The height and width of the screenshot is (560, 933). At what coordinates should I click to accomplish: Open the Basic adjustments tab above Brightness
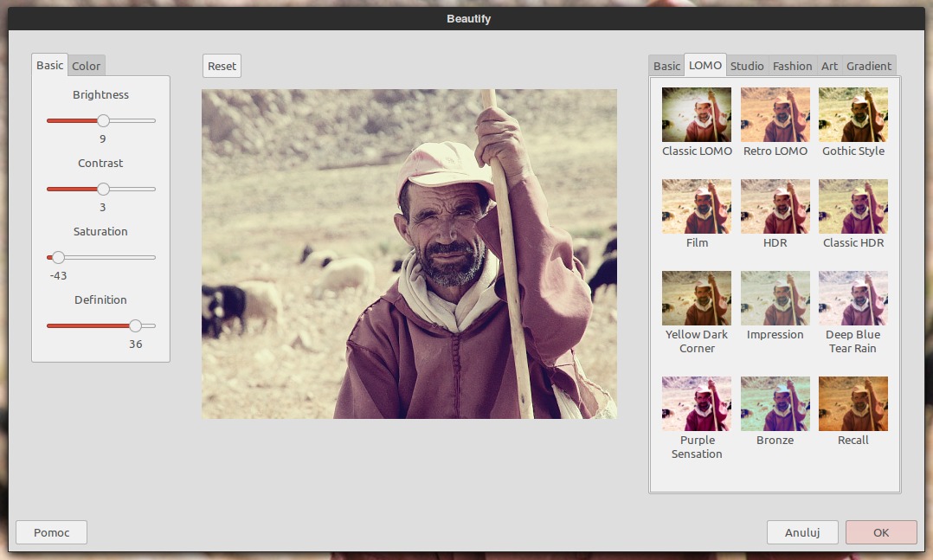[x=49, y=66]
